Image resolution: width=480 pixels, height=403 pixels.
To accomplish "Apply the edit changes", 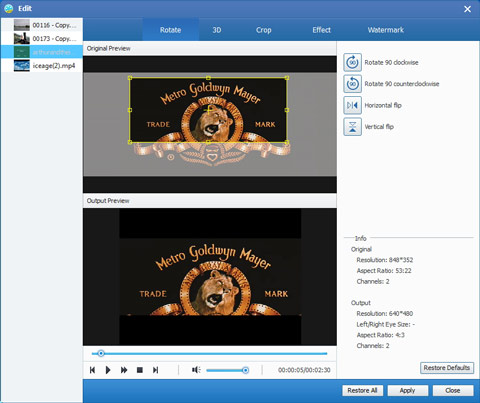I will tap(407, 390).
